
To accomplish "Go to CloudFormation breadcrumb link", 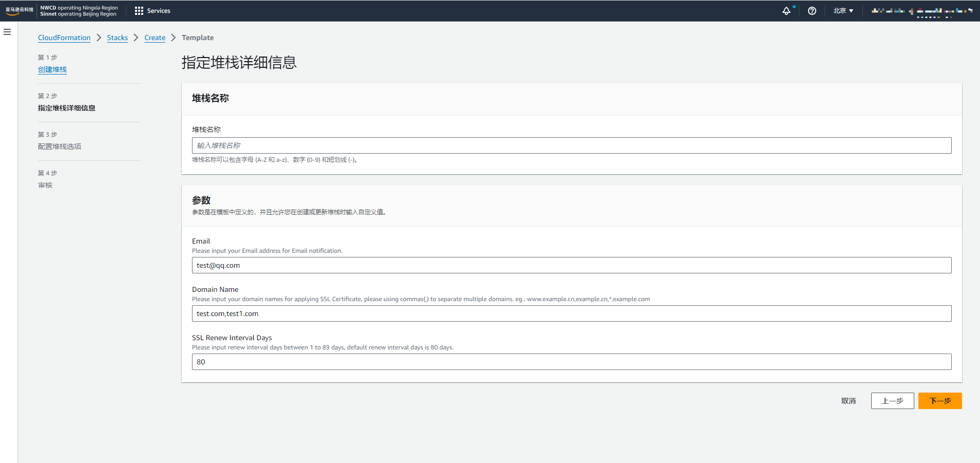I will click(64, 38).
